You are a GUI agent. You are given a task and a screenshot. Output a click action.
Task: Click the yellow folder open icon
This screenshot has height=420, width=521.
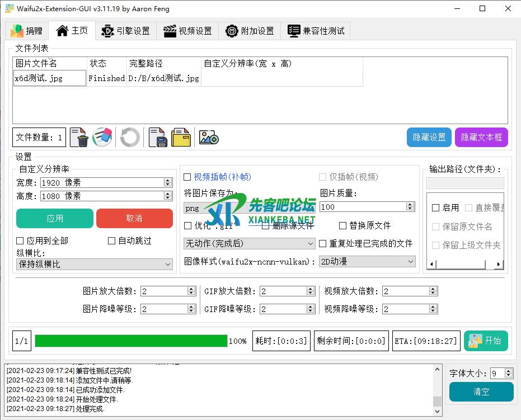[x=181, y=137]
